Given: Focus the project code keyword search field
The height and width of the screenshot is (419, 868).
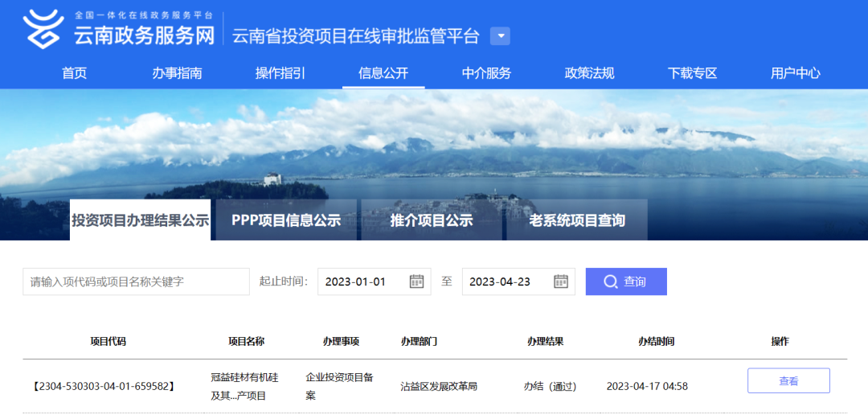Looking at the screenshot, I should pos(136,281).
